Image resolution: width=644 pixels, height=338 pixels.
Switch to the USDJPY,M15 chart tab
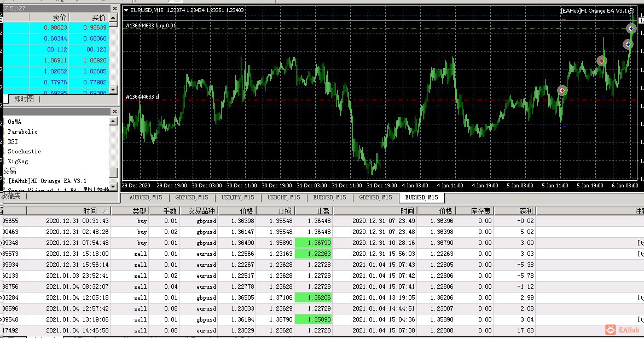(237, 197)
